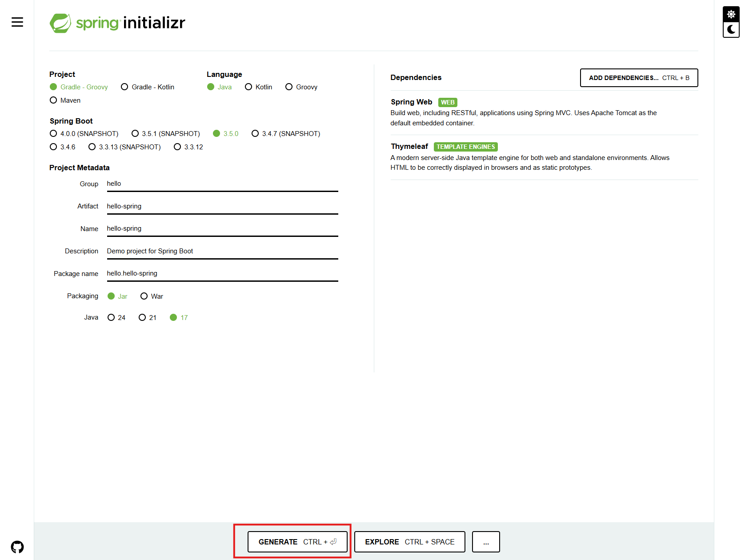Select Spring Boot 3.4.7 (SNAPSHOT)
Image resolution: width=745 pixels, height=560 pixels.
[286, 134]
